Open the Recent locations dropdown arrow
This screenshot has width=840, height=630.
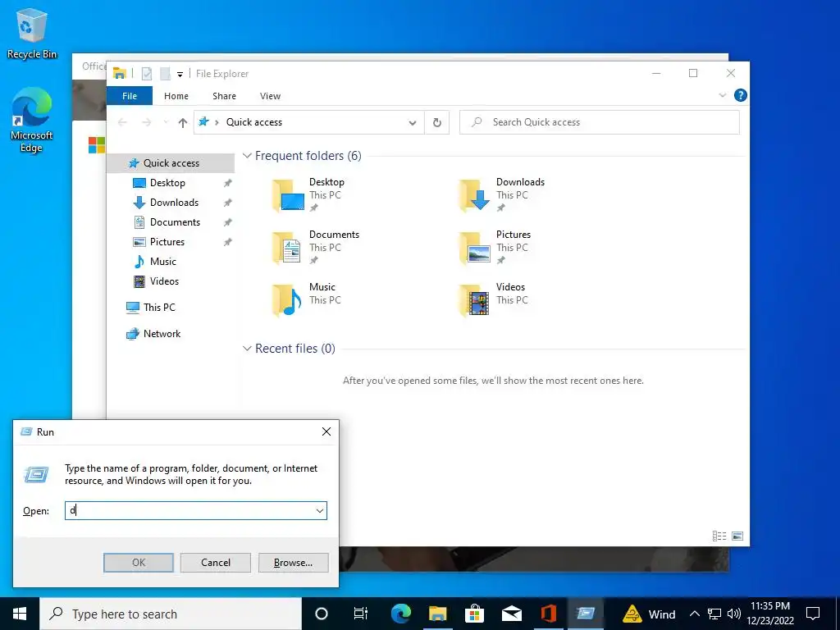click(x=166, y=122)
